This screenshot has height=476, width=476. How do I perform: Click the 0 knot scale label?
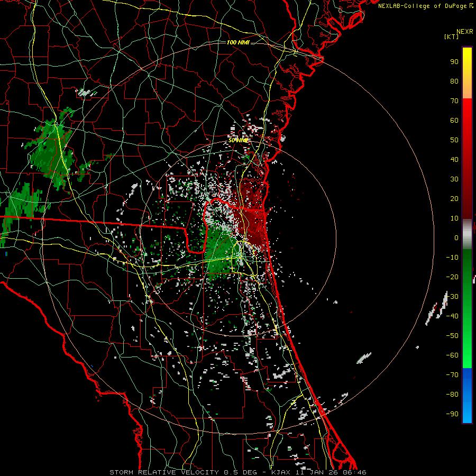point(456,238)
